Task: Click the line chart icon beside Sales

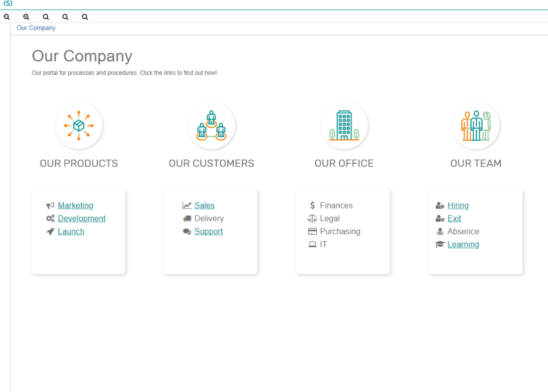Action: (x=187, y=206)
